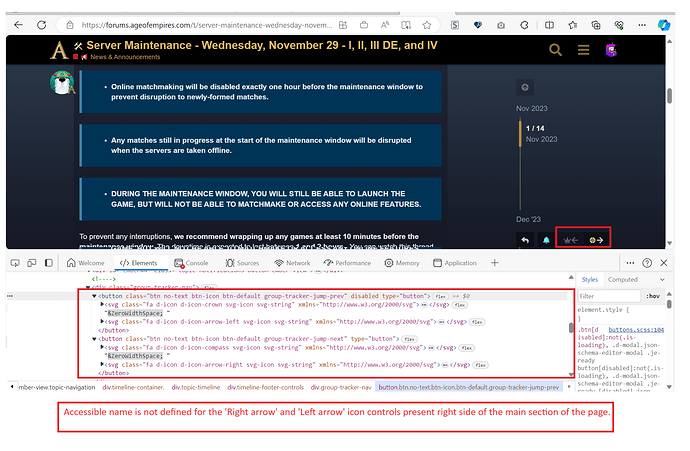Screen dimensions: 690x451
Task: Reload the page with the refresh icon
Action: [x=41, y=25]
